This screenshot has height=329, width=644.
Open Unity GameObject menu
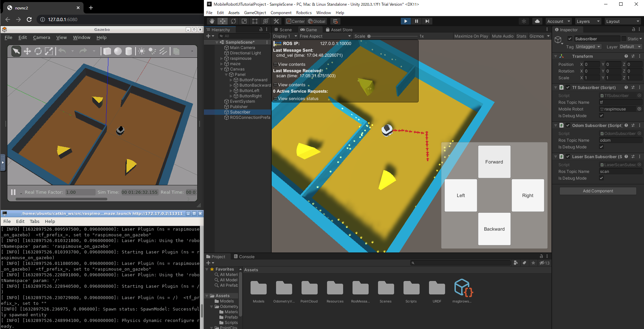coord(255,13)
